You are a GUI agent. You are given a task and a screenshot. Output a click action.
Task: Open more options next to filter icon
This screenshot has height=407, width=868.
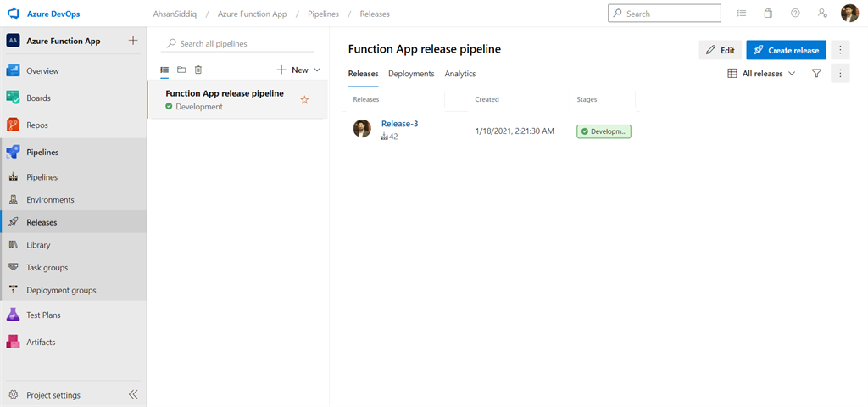(x=840, y=73)
